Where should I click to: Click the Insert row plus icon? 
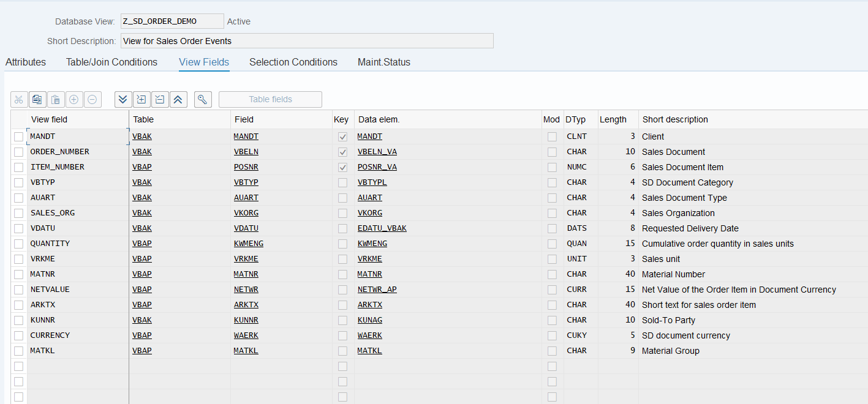click(x=74, y=99)
